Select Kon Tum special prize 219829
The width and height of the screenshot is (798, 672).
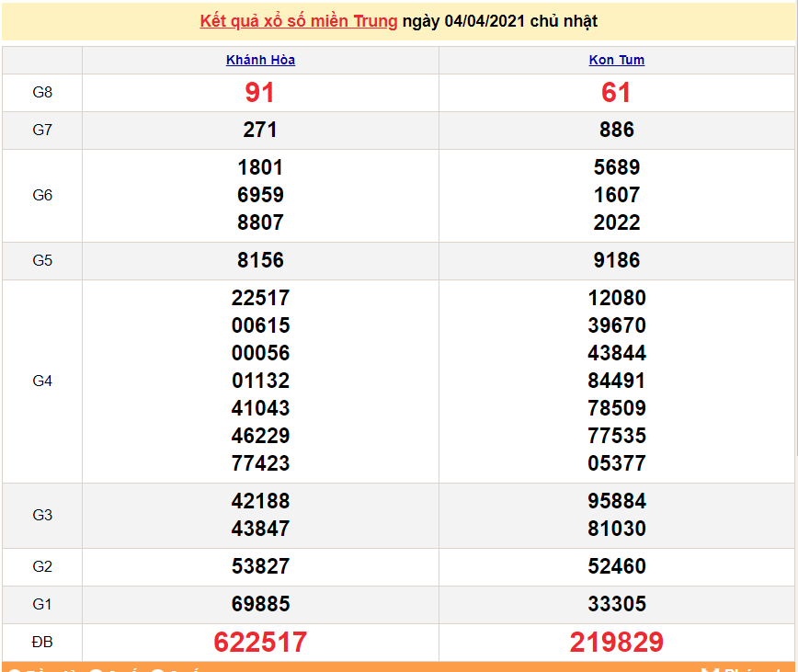(616, 643)
